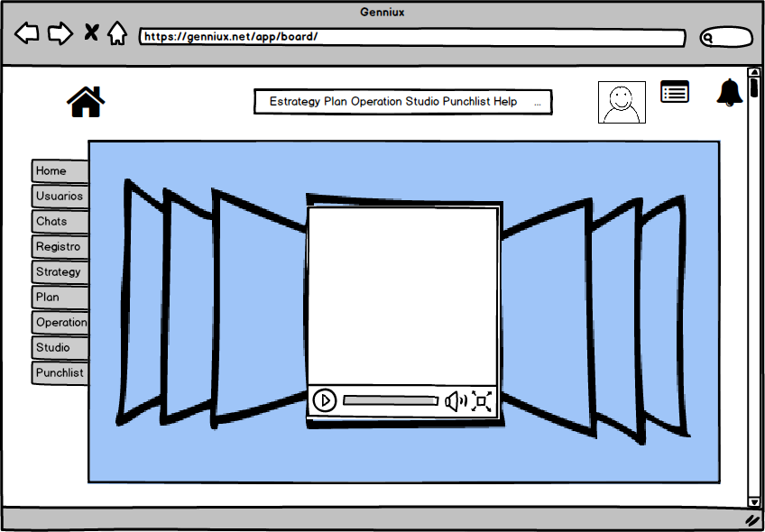Open Help in the top menu bar
The image size is (765, 532).
coord(505,101)
